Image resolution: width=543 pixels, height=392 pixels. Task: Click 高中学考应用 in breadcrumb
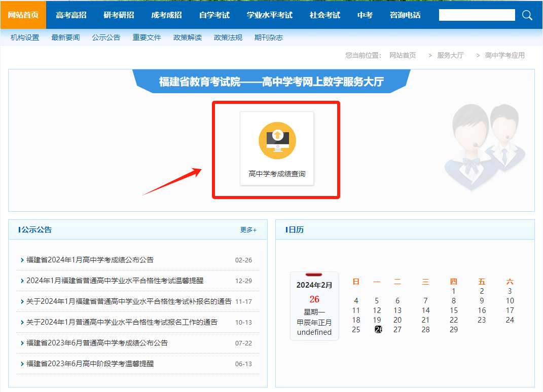tap(504, 55)
